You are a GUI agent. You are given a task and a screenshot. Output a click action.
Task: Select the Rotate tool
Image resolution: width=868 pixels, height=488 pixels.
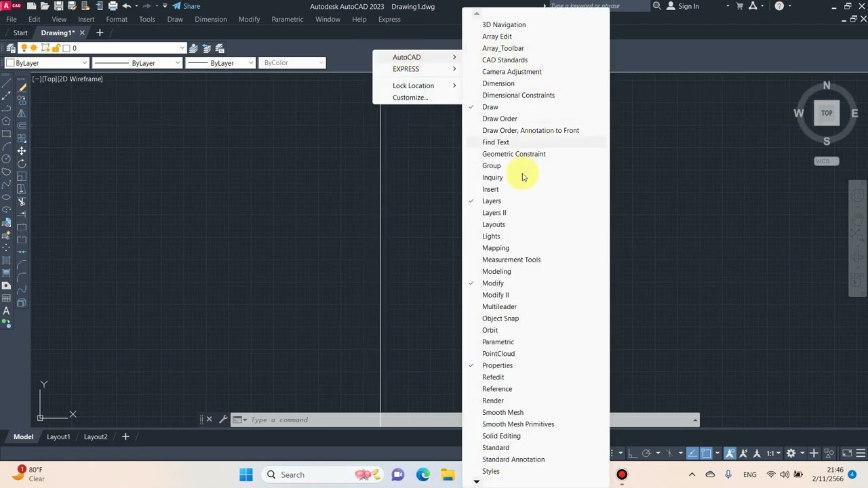(x=22, y=164)
